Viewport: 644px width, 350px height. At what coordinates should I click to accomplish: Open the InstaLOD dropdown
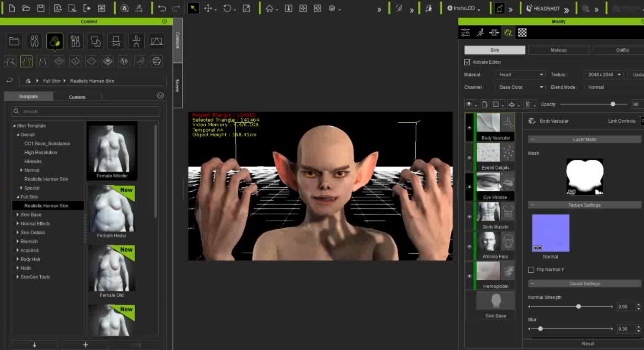pos(464,8)
